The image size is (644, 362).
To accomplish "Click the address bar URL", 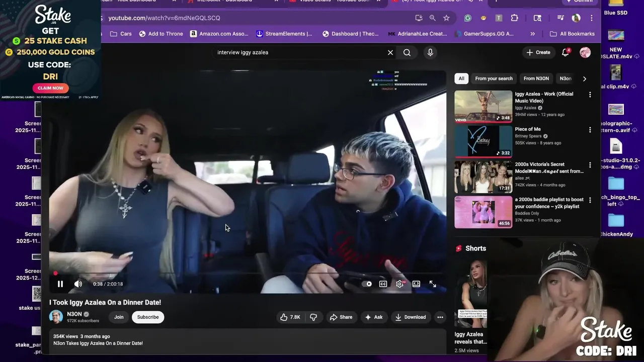I will (165, 18).
